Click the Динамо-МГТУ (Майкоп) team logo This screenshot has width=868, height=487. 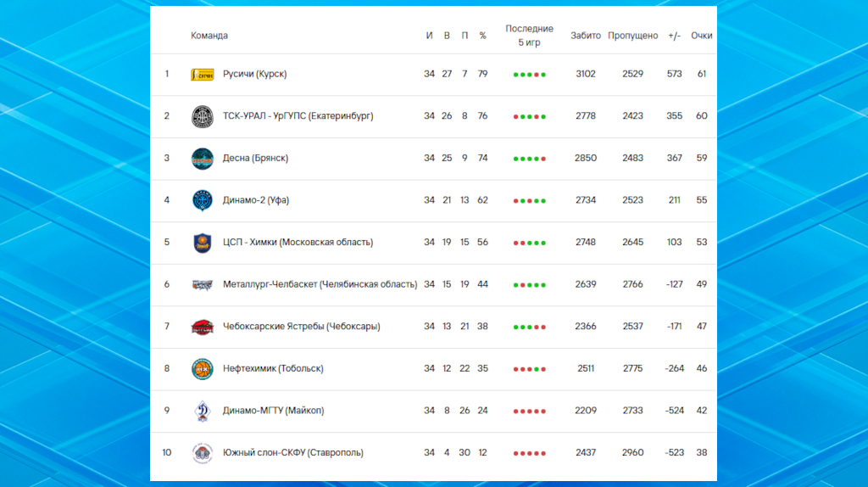pyautogui.click(x=202, y=411)
